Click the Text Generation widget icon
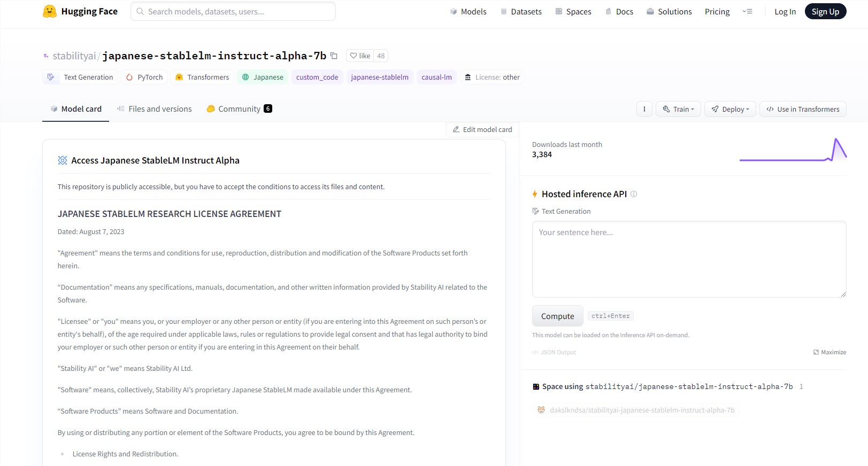Image resolution: width=868 pixels, height=466 pixels. 535,211
